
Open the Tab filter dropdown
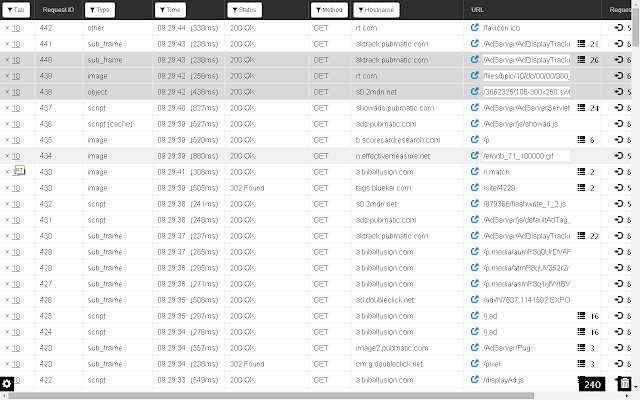(x=16, y=10)
